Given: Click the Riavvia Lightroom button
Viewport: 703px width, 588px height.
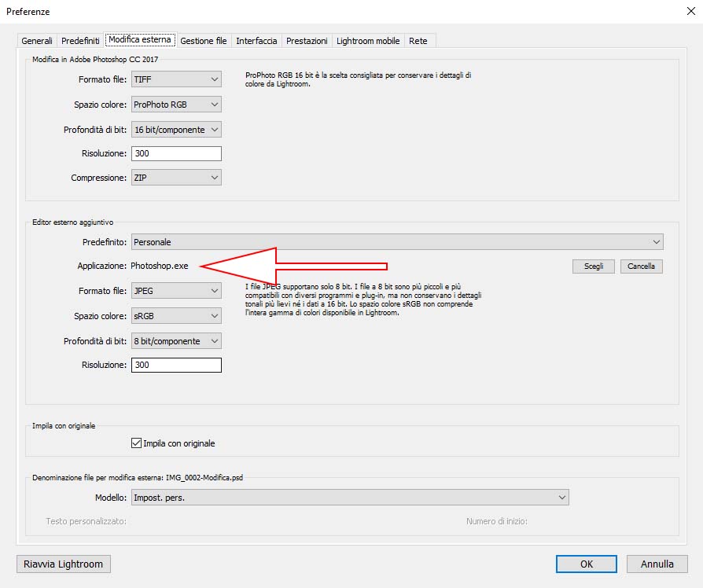Looking at the screenshot, I should click(x=64, y=564).
